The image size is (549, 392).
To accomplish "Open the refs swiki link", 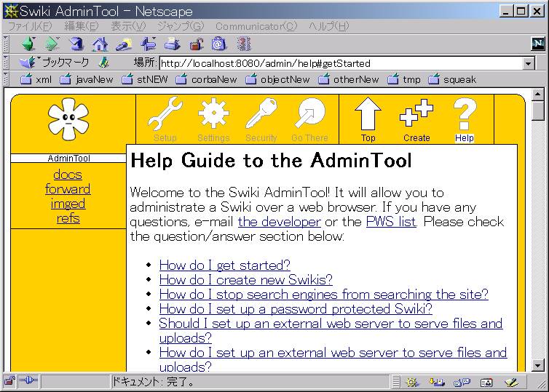I will [x=68, y=219].
